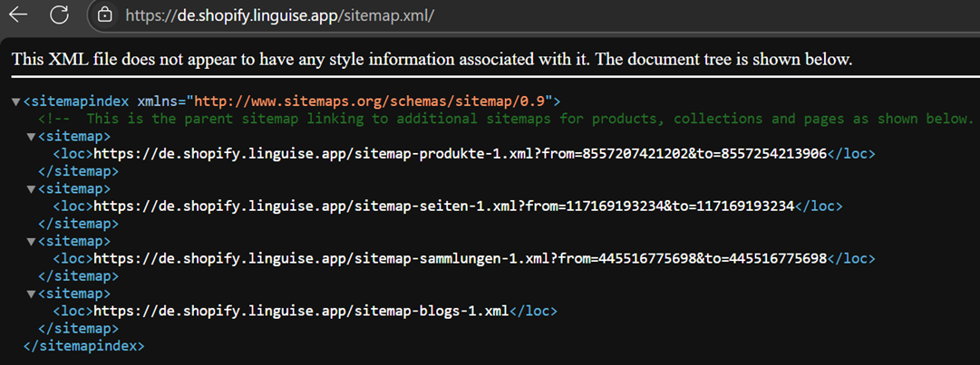Collapse the sitemapindex root node
Viewport: 980px width, 365px height.
point(15,101)
